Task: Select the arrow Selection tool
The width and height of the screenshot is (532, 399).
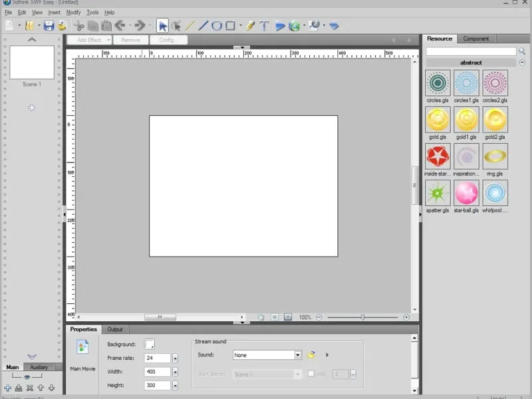Action: [x=162, y=26]
